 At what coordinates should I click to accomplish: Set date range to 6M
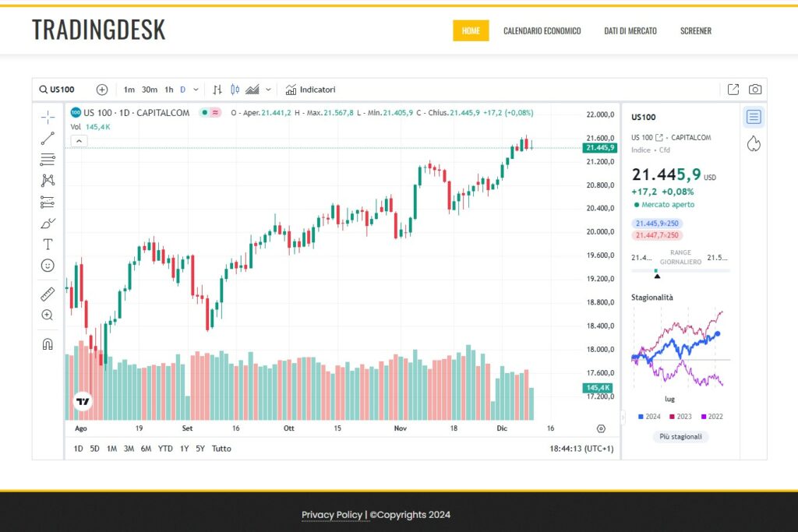(x=146, y=449)
